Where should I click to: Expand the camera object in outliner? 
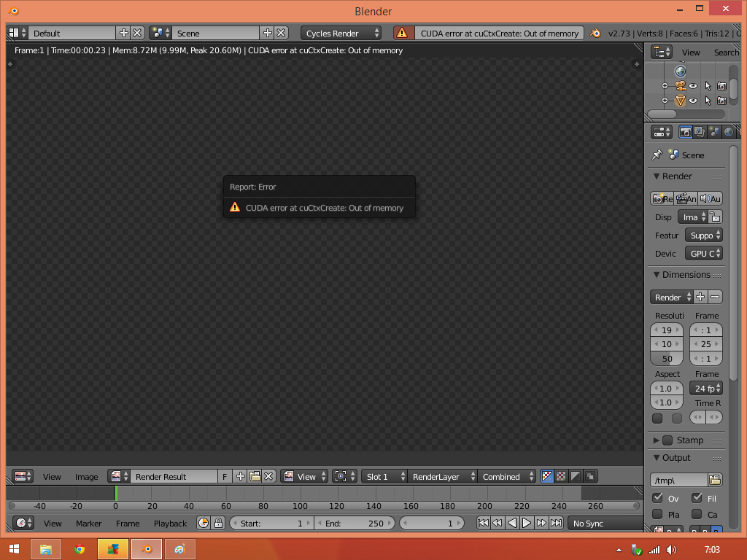click(x=665, y=86)
